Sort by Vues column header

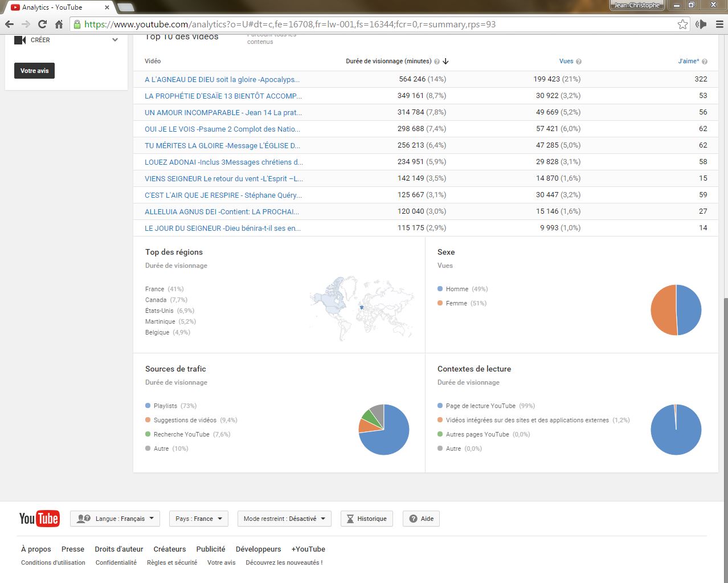(x=566, y=61)
